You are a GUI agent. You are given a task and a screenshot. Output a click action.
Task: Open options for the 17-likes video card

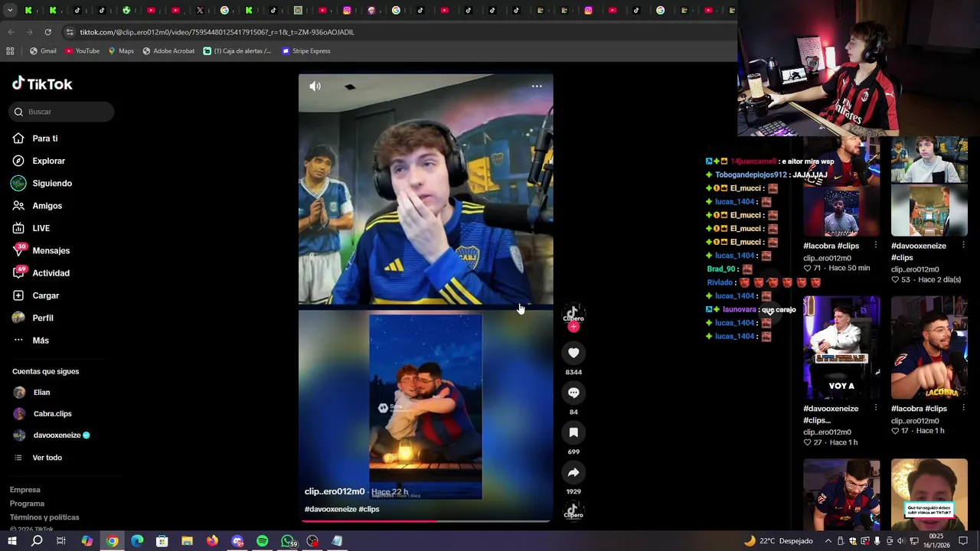pyautogui.click(x=963, y=409)
